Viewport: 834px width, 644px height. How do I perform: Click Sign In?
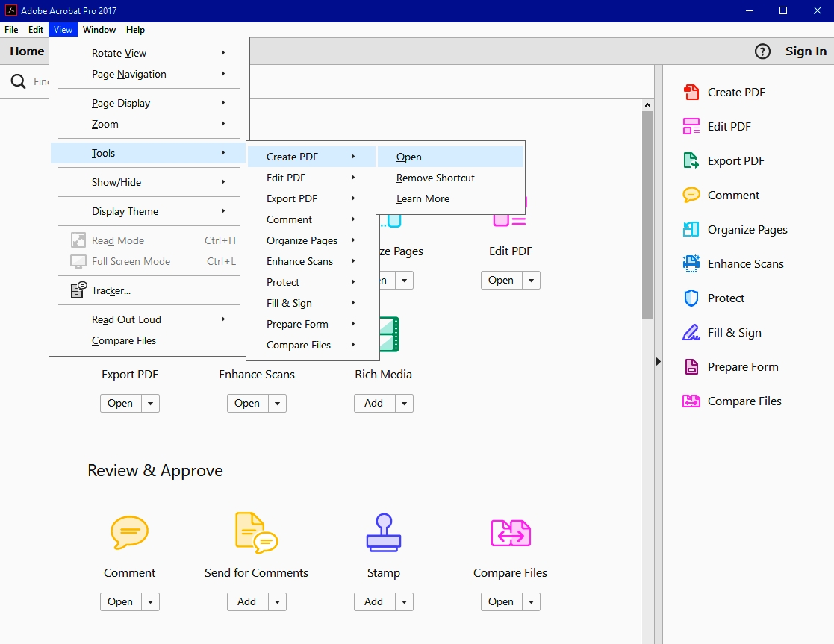coord(806,51)
